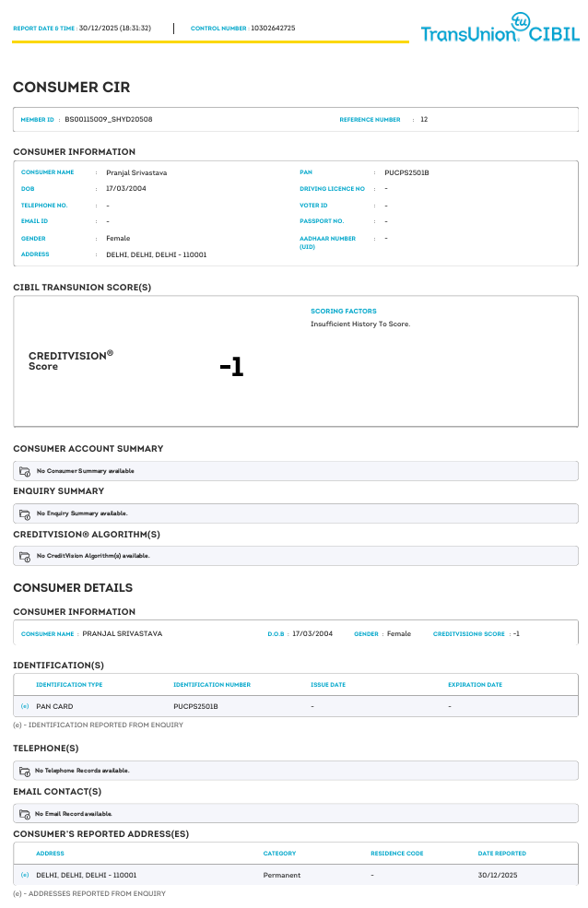Click the Expiration Date column header
Image resolution: width=588 pixels, height=908 pixels.
pyautogui.click(x=475, y=685)
